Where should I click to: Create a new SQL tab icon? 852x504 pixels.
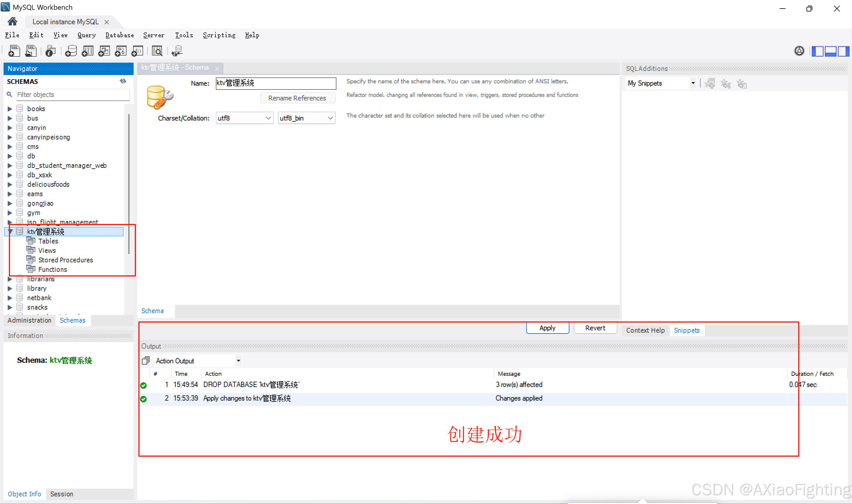click(x=14, y=51)
